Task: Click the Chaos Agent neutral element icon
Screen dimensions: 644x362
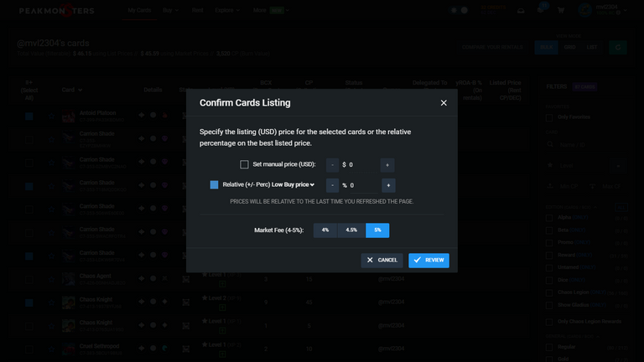Action: click(x=164, y=278)
